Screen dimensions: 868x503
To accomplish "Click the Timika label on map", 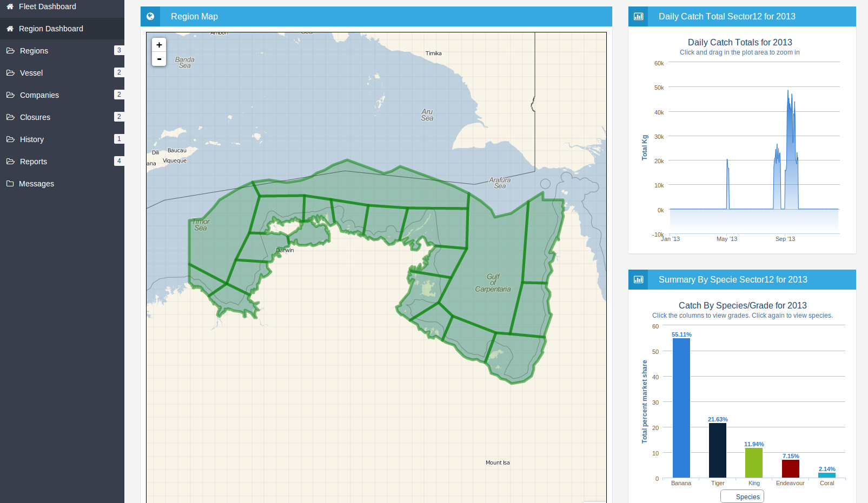I will click(x=433, y=53).
